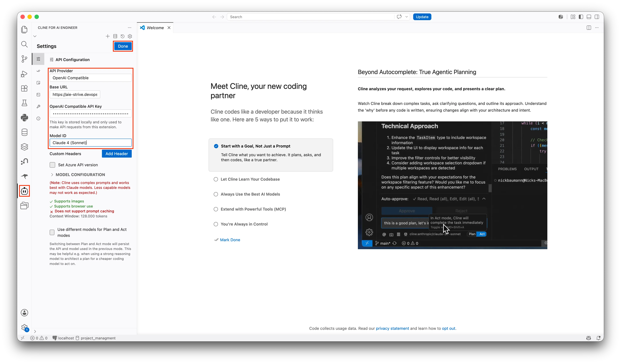Open Cline task history icon
Viewport: 621px width, 364px height.
tap(123, 36)
